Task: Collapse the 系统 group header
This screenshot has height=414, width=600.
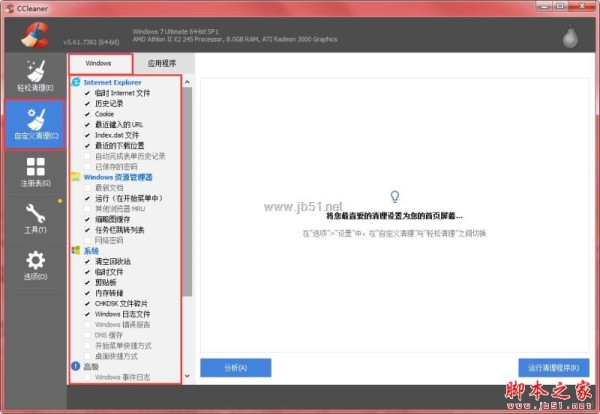Action: [x=91, y=250]
